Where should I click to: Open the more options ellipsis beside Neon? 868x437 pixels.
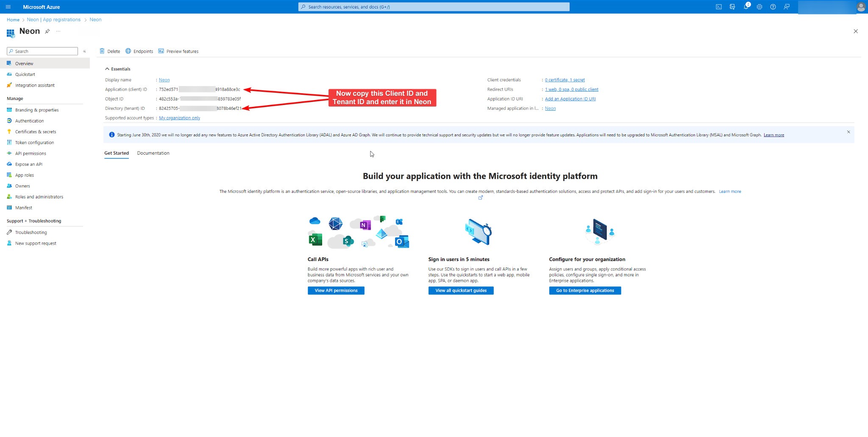click(x=58, y=31)
